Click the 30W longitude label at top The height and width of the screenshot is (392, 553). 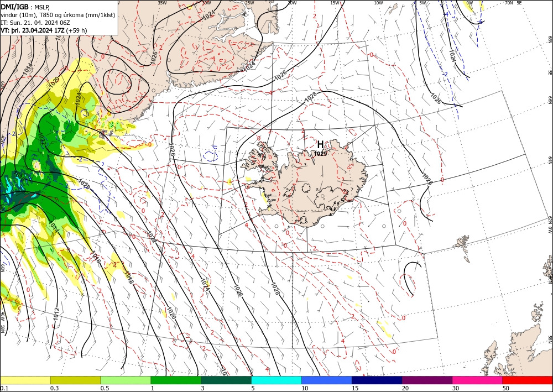tap(207, 3)
